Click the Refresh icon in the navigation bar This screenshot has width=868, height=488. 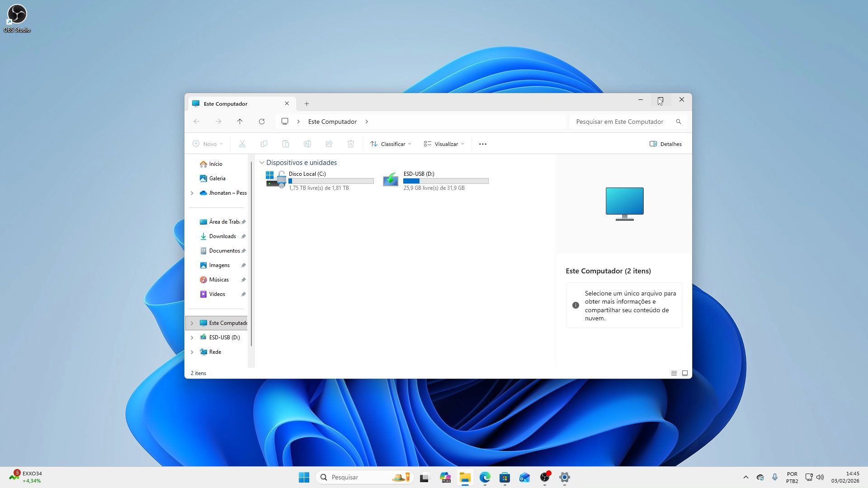(x=261, y=122)
